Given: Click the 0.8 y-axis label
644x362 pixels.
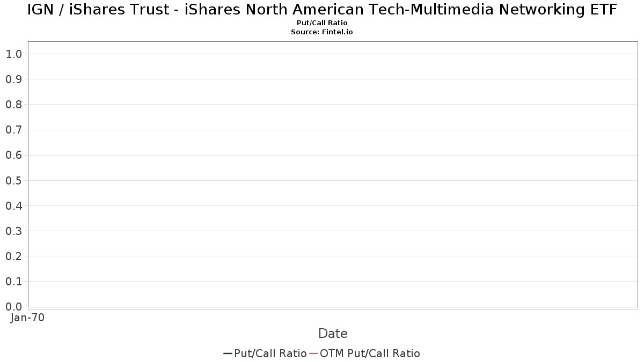Looking at the screenshot, I should (13, 105).
